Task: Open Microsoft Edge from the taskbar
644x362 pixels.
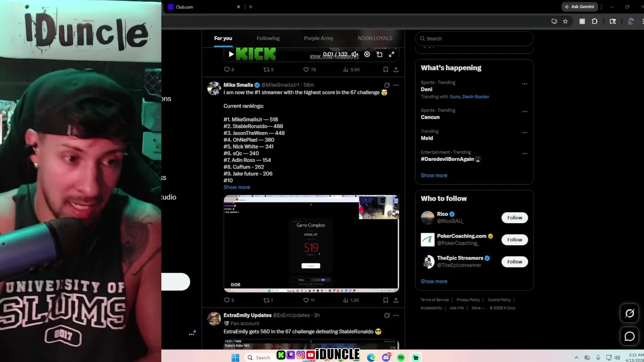Action: click(371, 357)
